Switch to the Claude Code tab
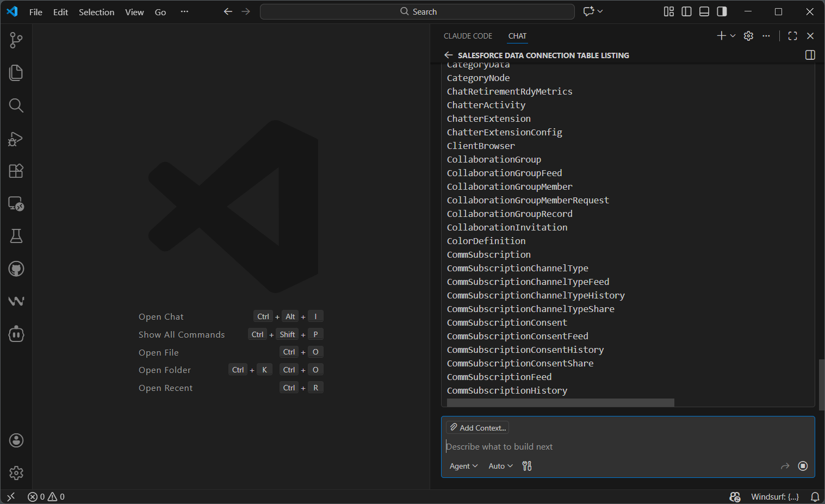Image resolution: width=825 pixels, height=504 pixels. coord(468,36)
